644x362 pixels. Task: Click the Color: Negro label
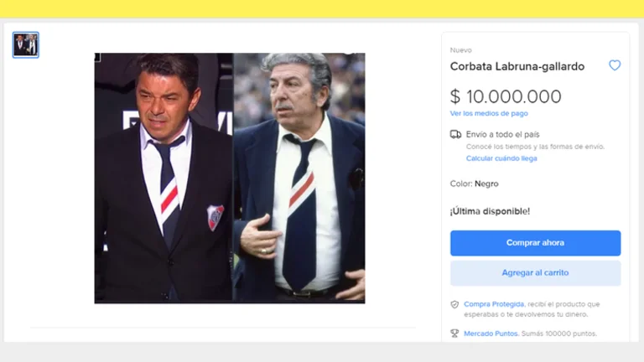coord(474,184)
